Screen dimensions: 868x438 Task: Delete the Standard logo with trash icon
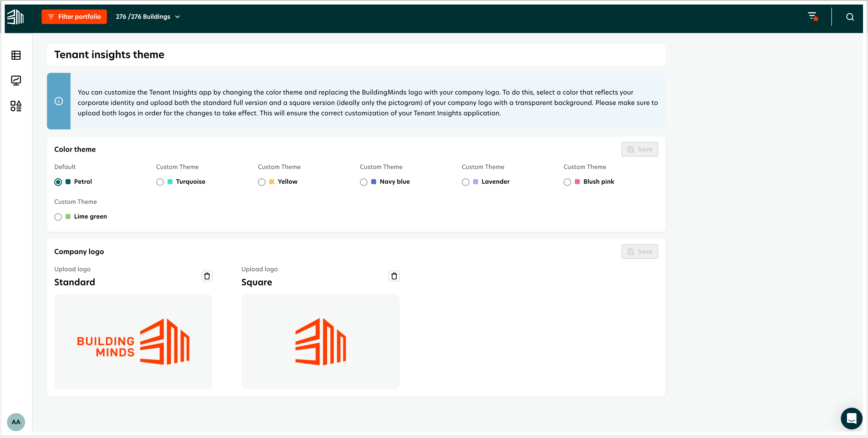pos(207,276)
